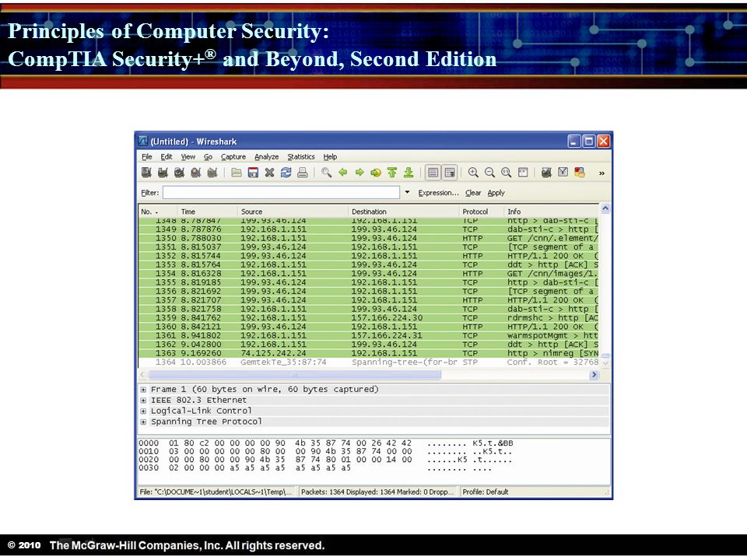The width and height of the screenshot is (747, 560).
Task: Start a new live capture icon
Action: (x=179, y=173)
